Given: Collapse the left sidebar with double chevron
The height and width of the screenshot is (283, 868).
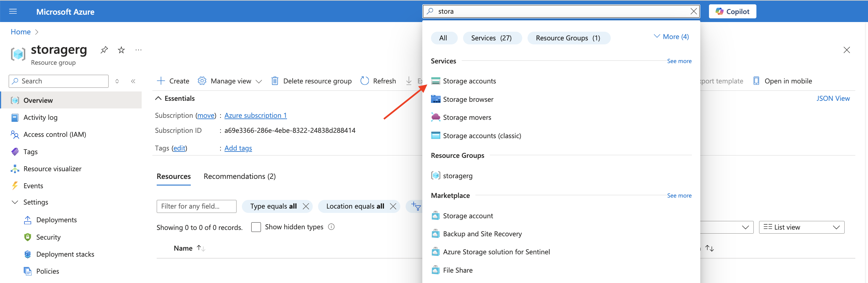Looking at the screenshot, I should (x=133, y=81).
